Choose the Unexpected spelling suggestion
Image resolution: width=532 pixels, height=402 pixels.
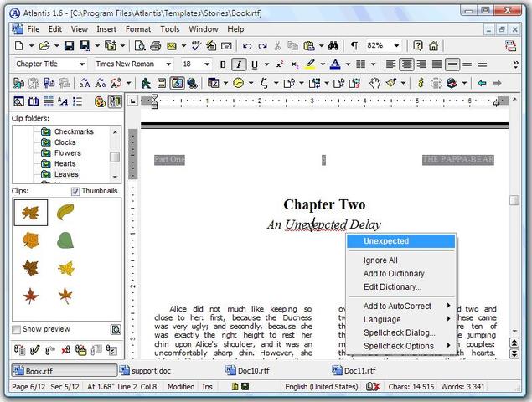401,241
